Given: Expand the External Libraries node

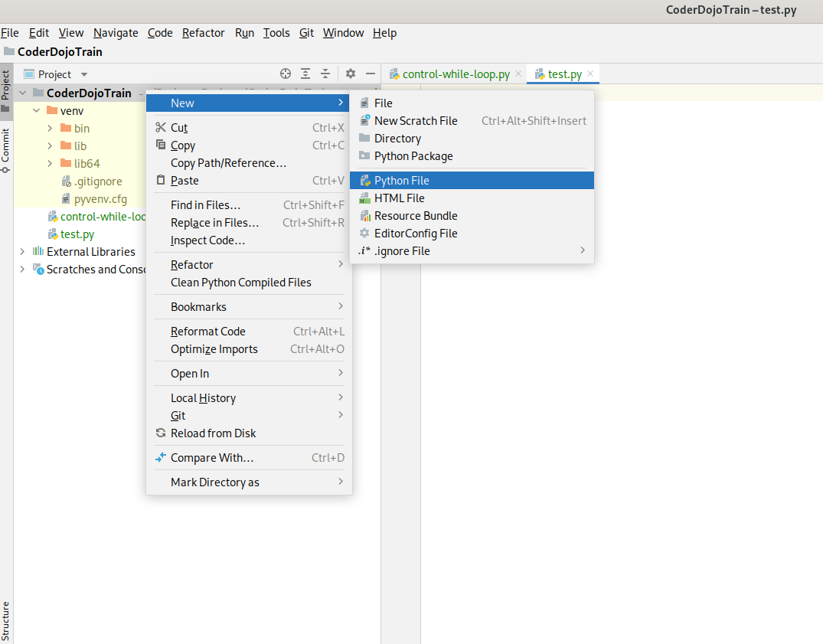Looking at the screenshot, I should click(x=21, y=251).
